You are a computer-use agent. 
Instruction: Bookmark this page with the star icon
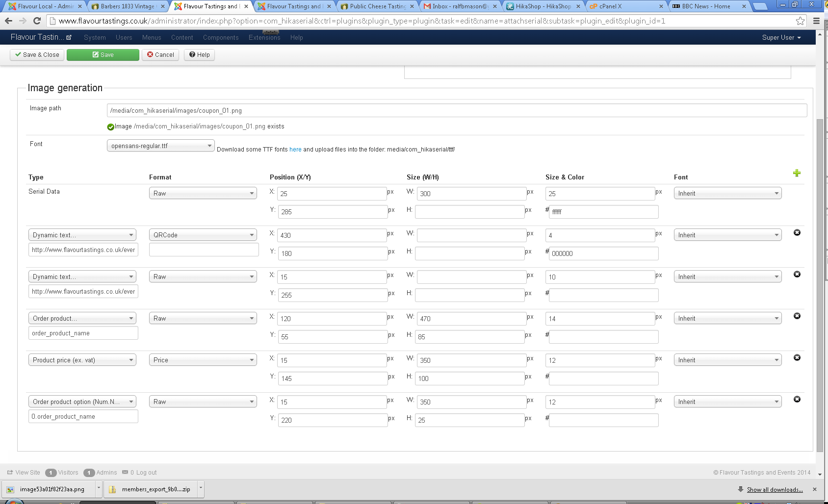800,21
